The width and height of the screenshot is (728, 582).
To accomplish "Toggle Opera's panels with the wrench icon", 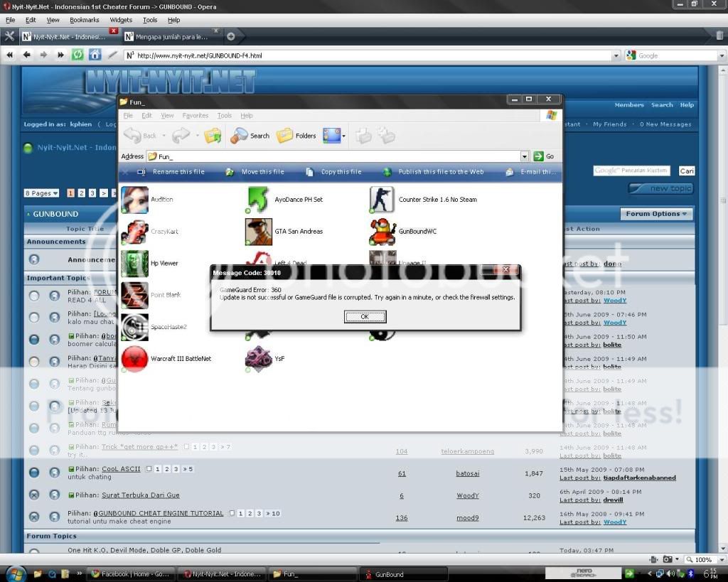I will click(9, 36).
